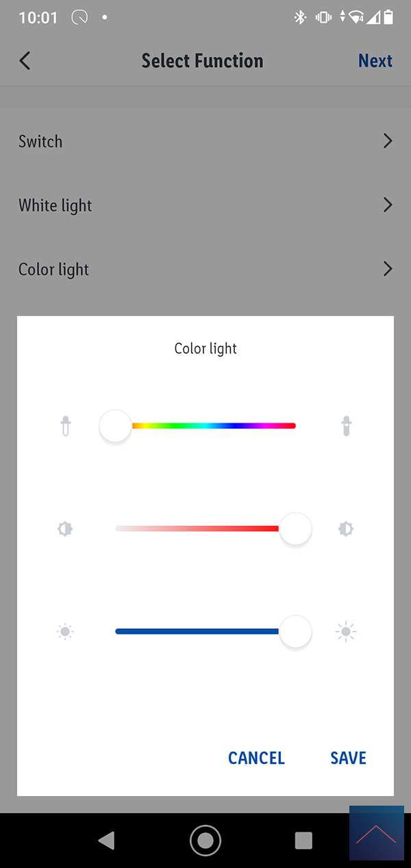The image size is (411, 868).
Task: Click the rainbow hue slider track
Action: 212,426
